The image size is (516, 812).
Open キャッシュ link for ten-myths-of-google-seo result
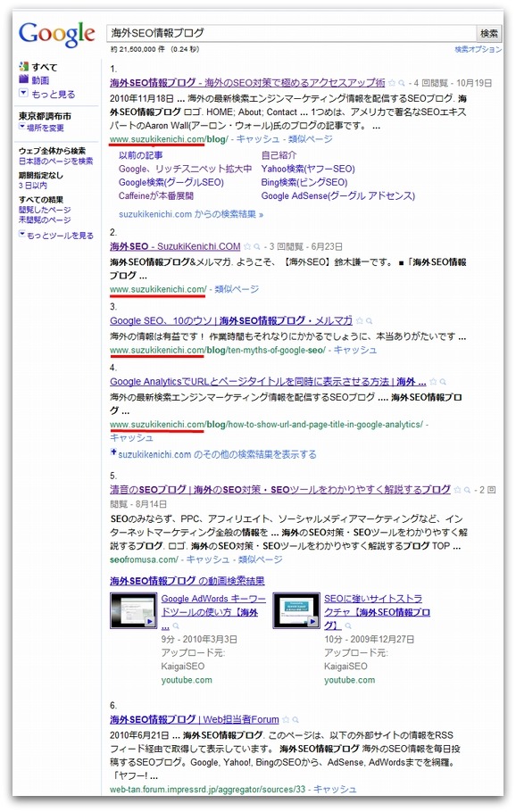[x=355, y=350]
